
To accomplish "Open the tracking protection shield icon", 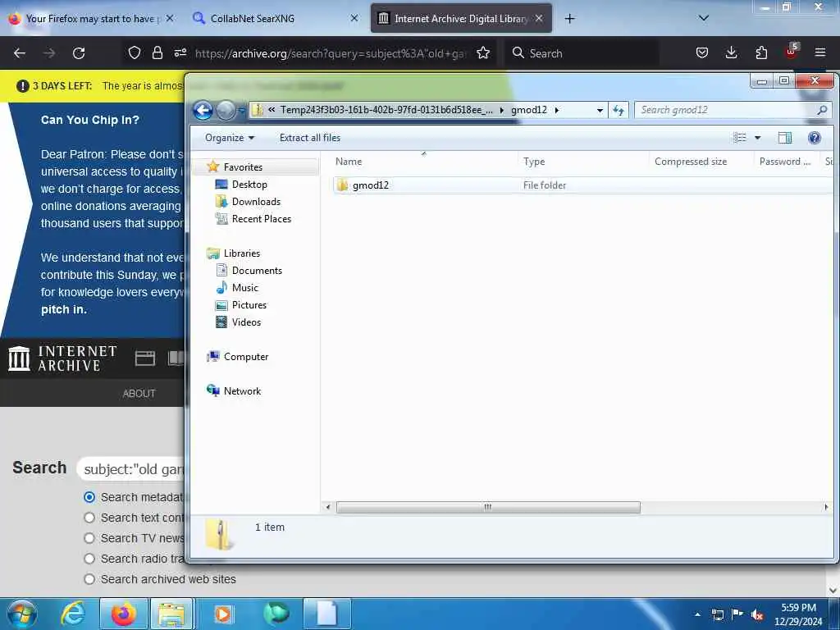I will [x=135, y=52].
